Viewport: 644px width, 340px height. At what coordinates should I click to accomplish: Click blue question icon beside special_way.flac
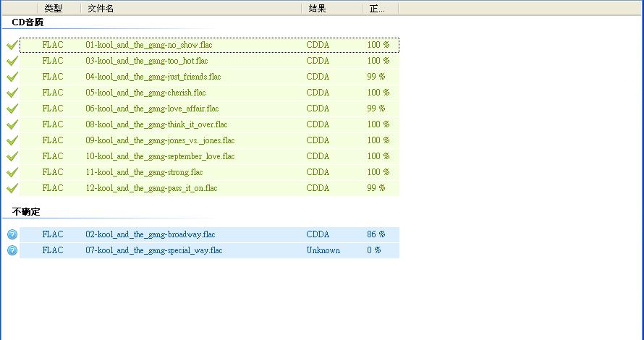12,250
